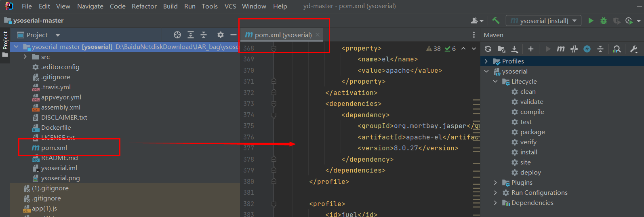
Task: Run the ysoserial [install] configuration
Action: point(591,21)
